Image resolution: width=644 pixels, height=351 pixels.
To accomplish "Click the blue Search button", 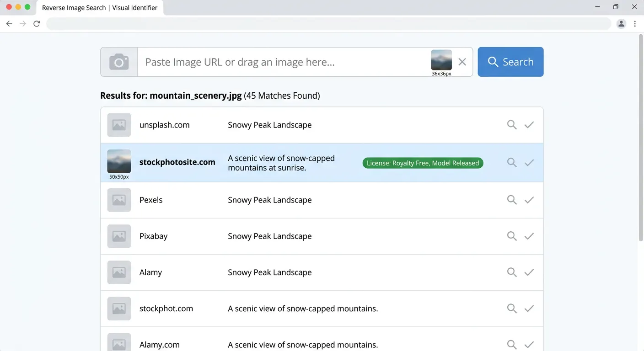I will tap(510, 62).
